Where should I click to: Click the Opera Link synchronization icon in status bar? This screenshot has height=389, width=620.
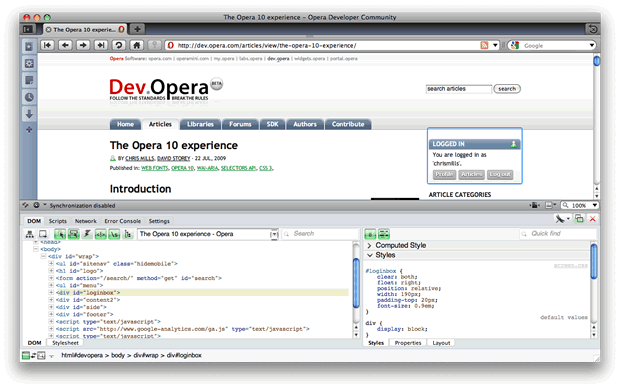(26, 205)
